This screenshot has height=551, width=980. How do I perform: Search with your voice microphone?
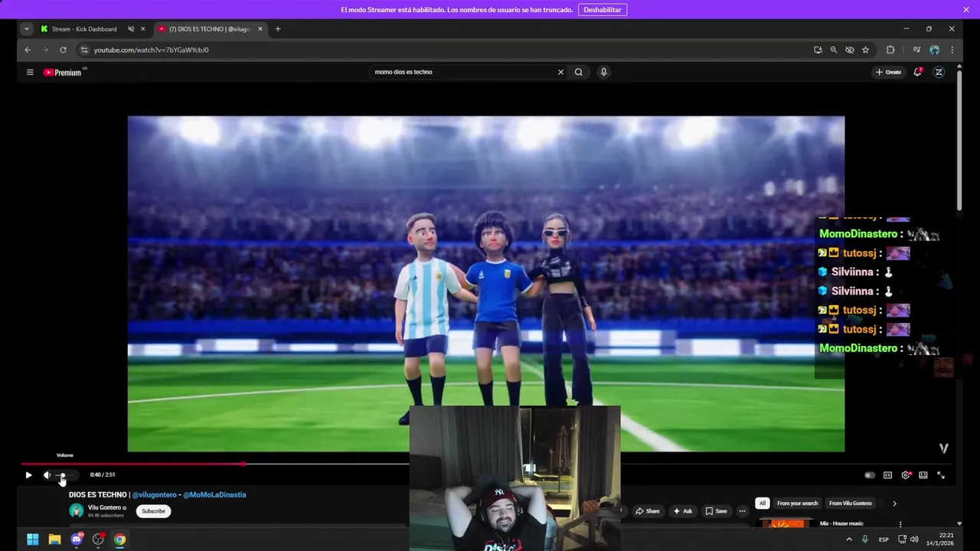coord(603,72)
